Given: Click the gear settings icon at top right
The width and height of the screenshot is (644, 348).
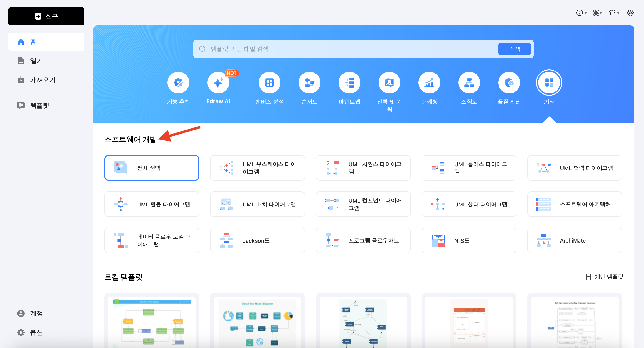Looking at the screenshot, I should pyautogui.click(x=630, y=13).
